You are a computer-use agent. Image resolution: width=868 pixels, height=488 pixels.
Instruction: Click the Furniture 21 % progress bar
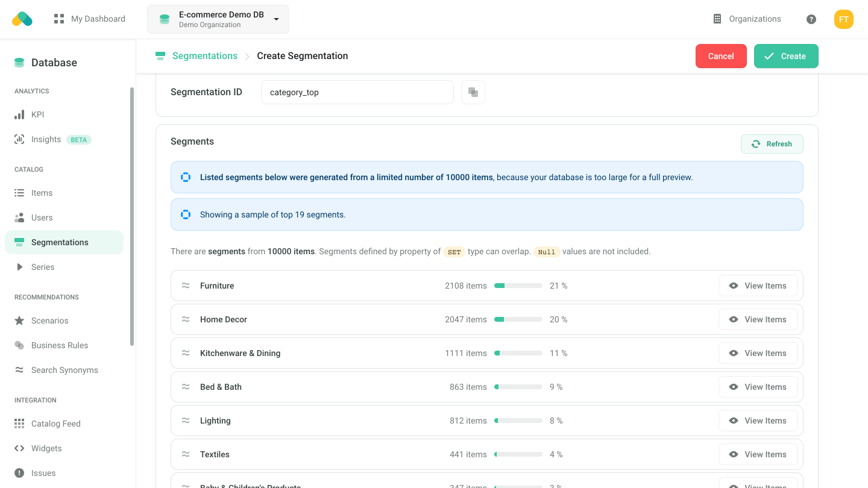[518, 286]
